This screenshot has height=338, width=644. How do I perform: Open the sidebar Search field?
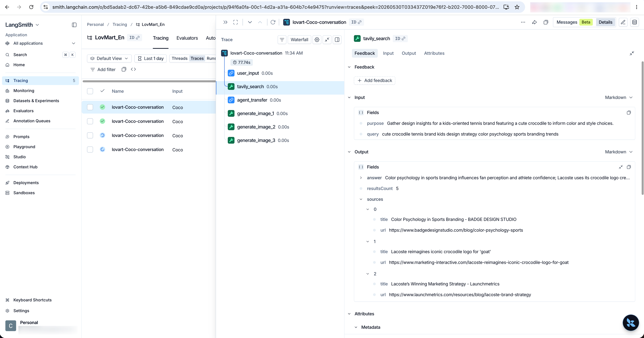click(x=40, y=55)
